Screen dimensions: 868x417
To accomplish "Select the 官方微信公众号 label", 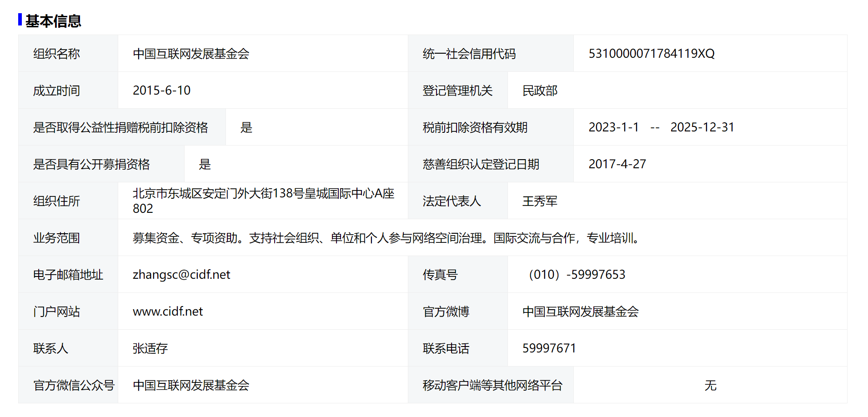I will coord(74,385).
